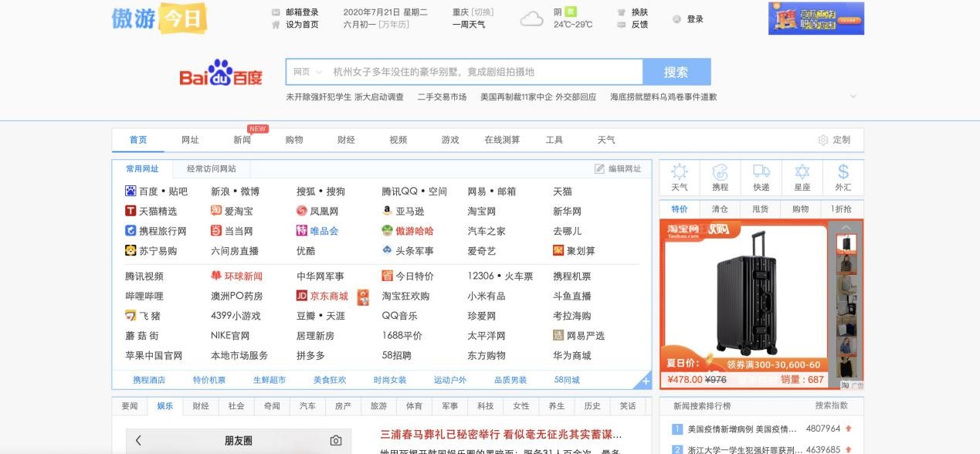Click the 定制 gear settings icon
980x454 pixels.
click(823, 140)
